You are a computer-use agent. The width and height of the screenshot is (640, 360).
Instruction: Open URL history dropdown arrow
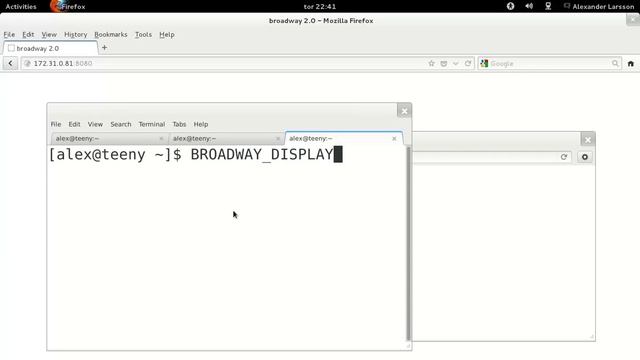456,63
